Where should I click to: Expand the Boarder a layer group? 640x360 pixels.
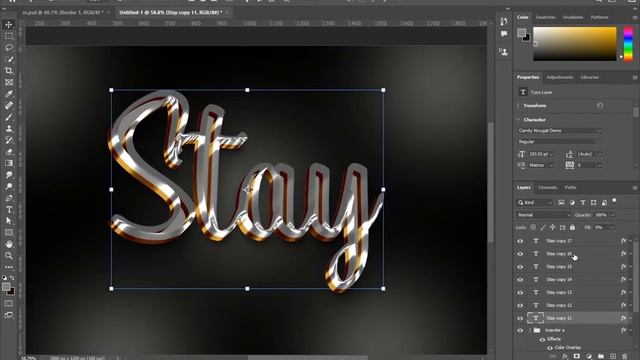coord(530,331)
